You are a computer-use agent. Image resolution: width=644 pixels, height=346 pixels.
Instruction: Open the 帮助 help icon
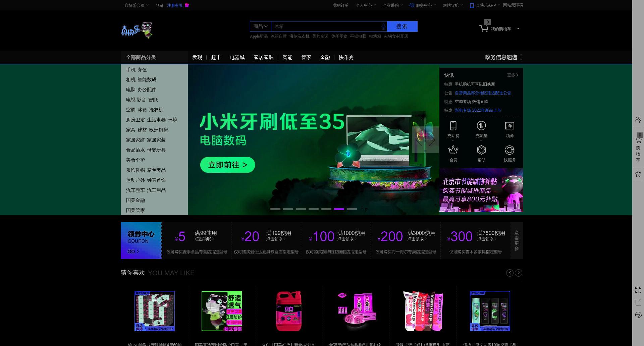pos(481,150)
